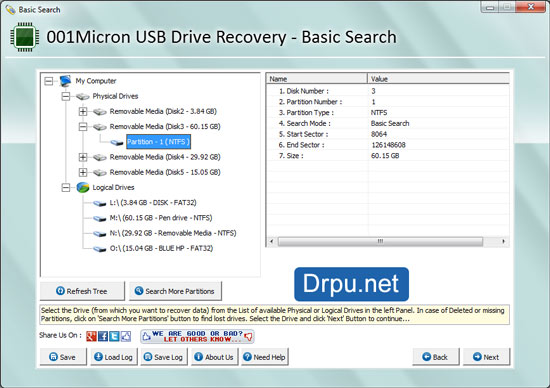This screenshot has height=388, width=550.
Task: Select O:\ BLUE HP FAT32 drive
Action: pos(161,248)
